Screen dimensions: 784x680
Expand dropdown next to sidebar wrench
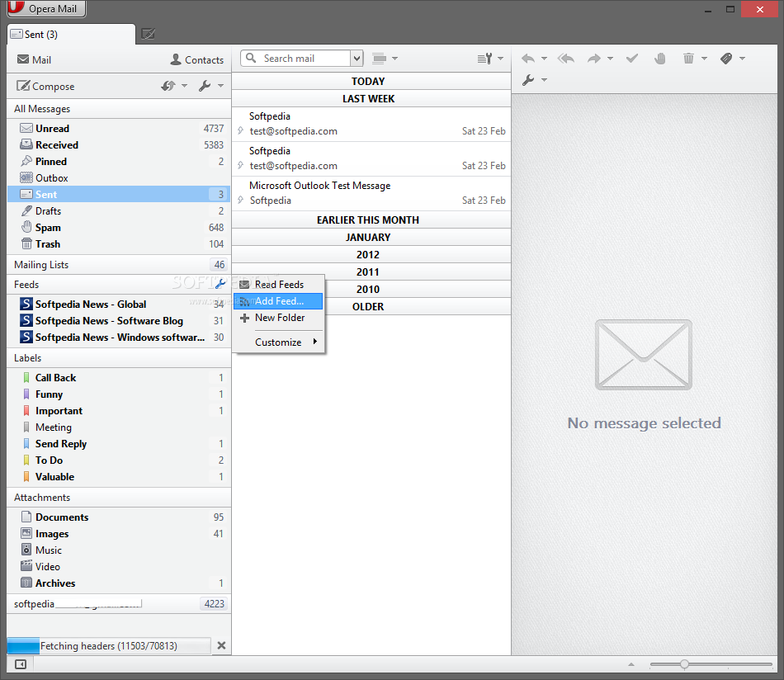pos(220,86)
